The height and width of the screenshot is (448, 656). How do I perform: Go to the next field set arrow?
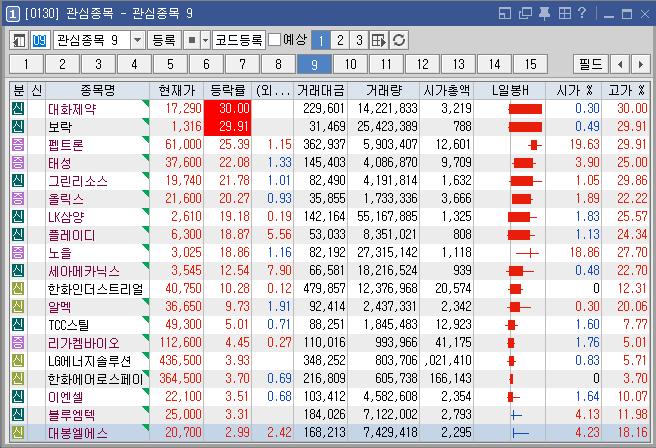pyautogui.click(x=641, y=64)
